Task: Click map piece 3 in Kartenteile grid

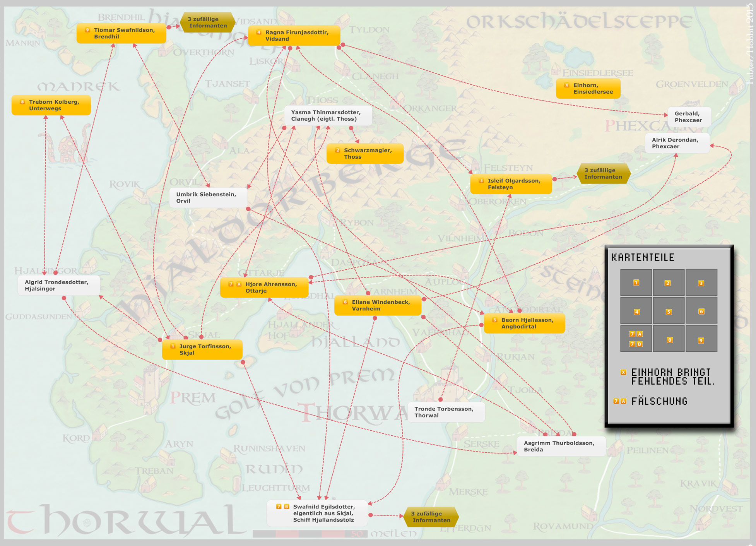Action: tap(701, 282)
